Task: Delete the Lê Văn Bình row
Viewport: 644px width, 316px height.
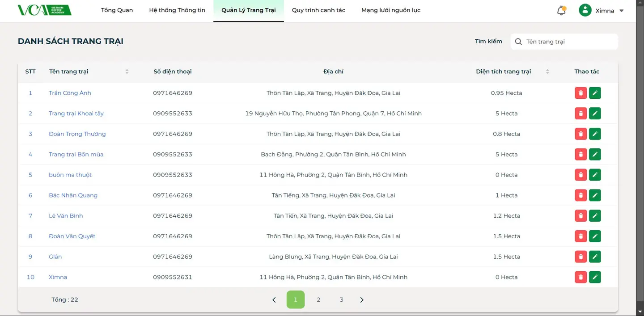Action: [580, 216]
